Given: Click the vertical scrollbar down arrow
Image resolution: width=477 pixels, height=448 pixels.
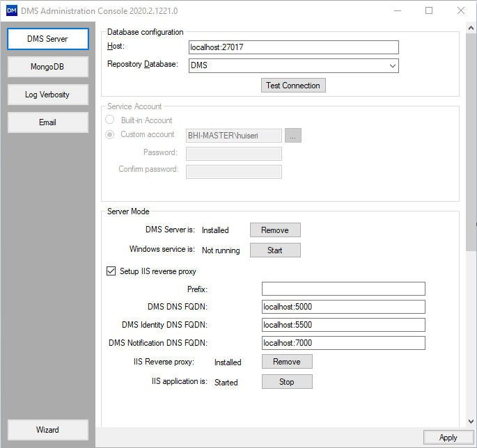Looking at the screenshot, I should (x=471, y=422).
